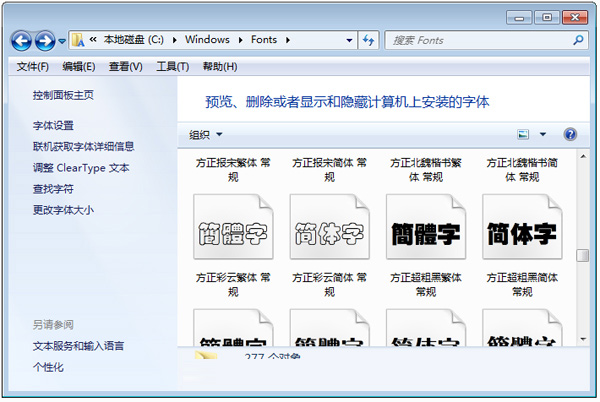Show hidden path levels via double chevron
The width and height of the screenshot is (600, 402).
tap(93, 39)
